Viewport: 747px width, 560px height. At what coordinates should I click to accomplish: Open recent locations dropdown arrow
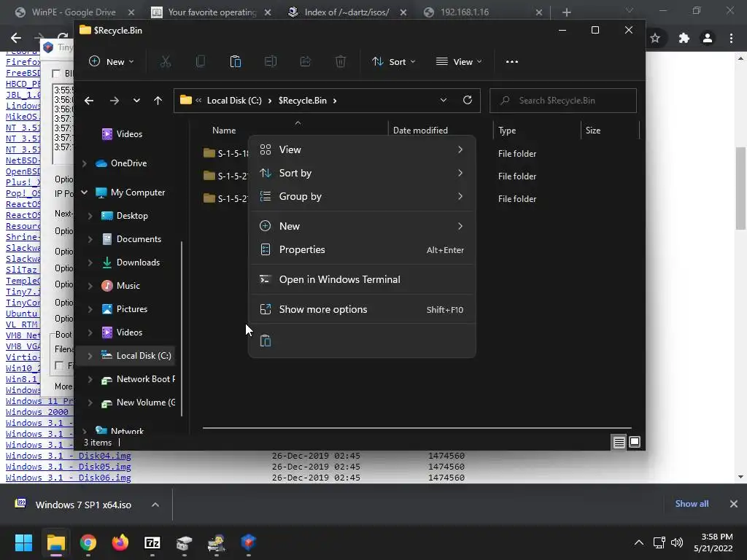[x=136, y=101]
